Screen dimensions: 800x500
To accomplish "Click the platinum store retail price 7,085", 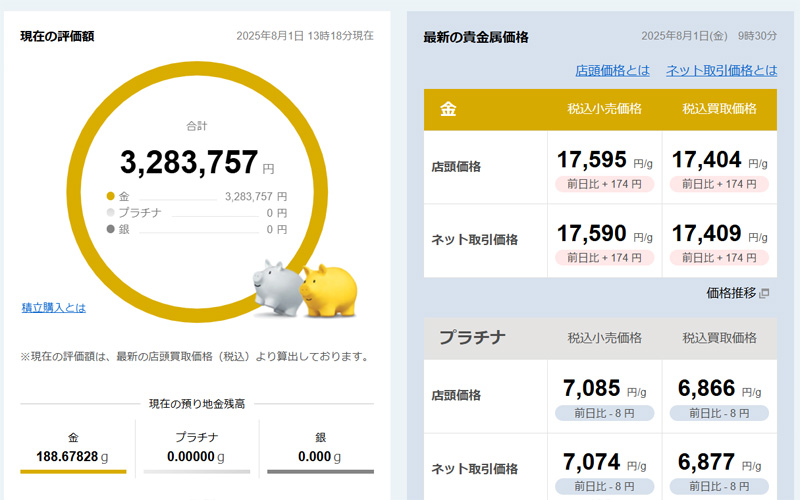I will click(x=592, y=388).
